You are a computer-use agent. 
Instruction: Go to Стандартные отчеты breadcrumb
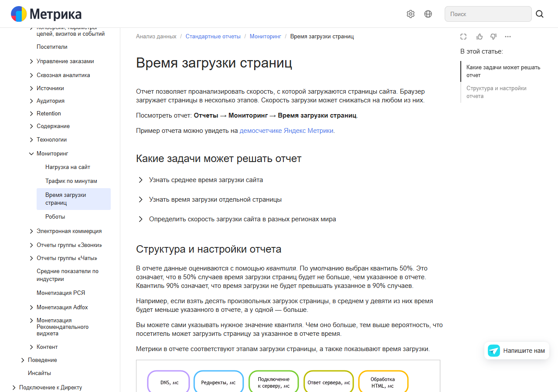pos(213,37)
